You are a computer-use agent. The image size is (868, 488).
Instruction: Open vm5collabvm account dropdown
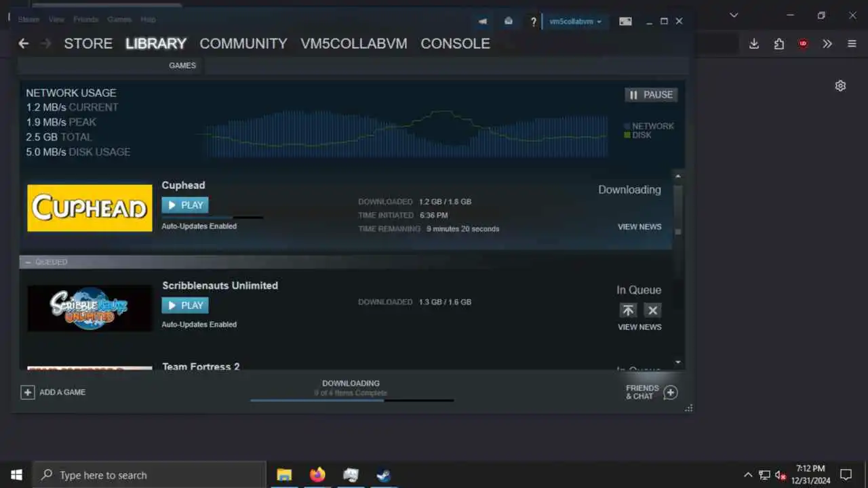coord(575,21)
